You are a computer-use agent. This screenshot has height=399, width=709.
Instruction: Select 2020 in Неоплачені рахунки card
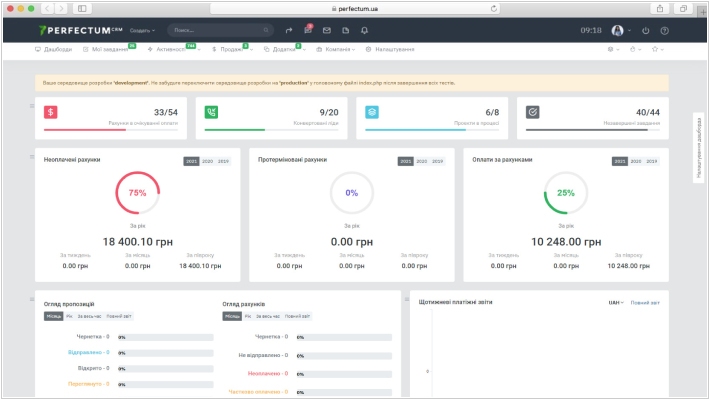tap(208, 161)
